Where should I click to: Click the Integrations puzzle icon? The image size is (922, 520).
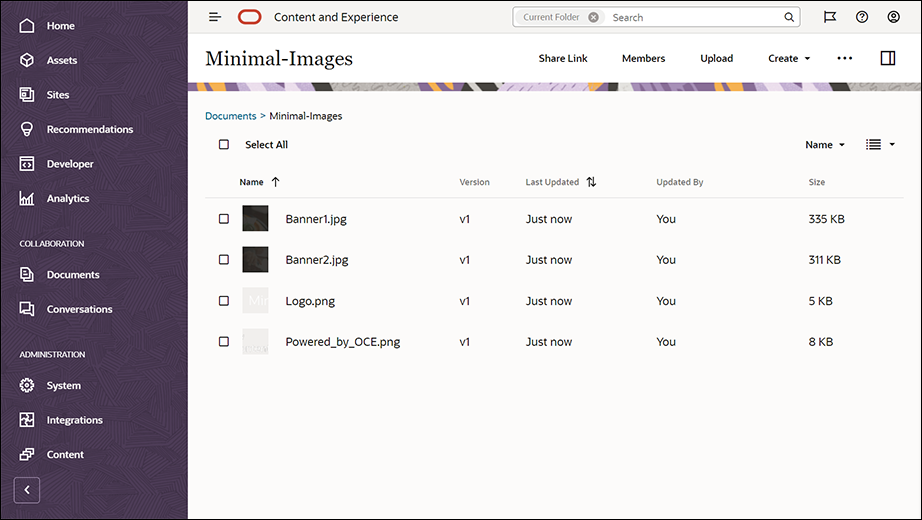click(26, 419)
